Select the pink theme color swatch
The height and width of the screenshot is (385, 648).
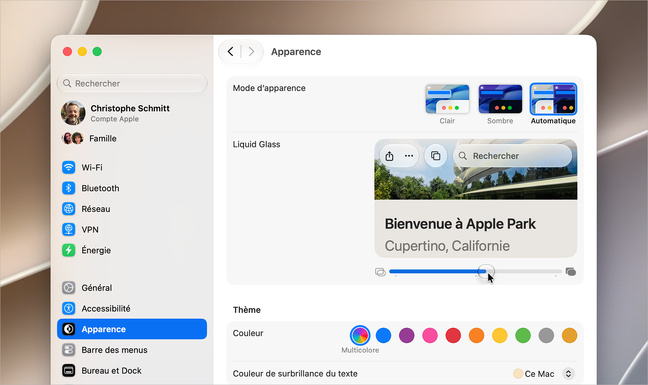[x=430, y=335]
